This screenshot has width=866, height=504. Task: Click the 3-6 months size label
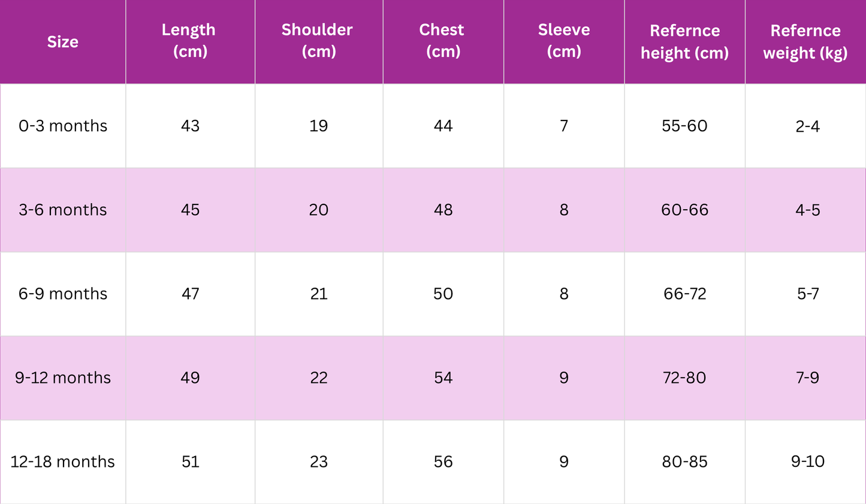coord(63,210)
